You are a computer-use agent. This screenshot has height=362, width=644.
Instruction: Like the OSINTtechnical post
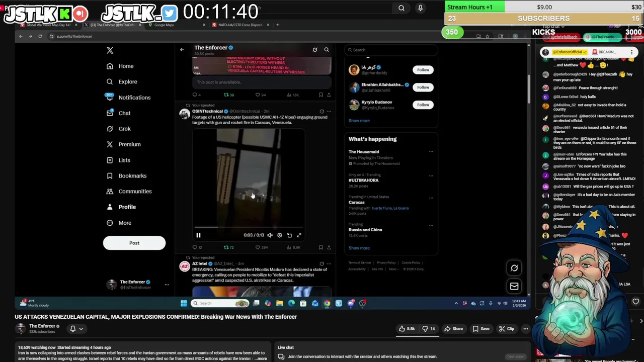(x=261, y=247)
